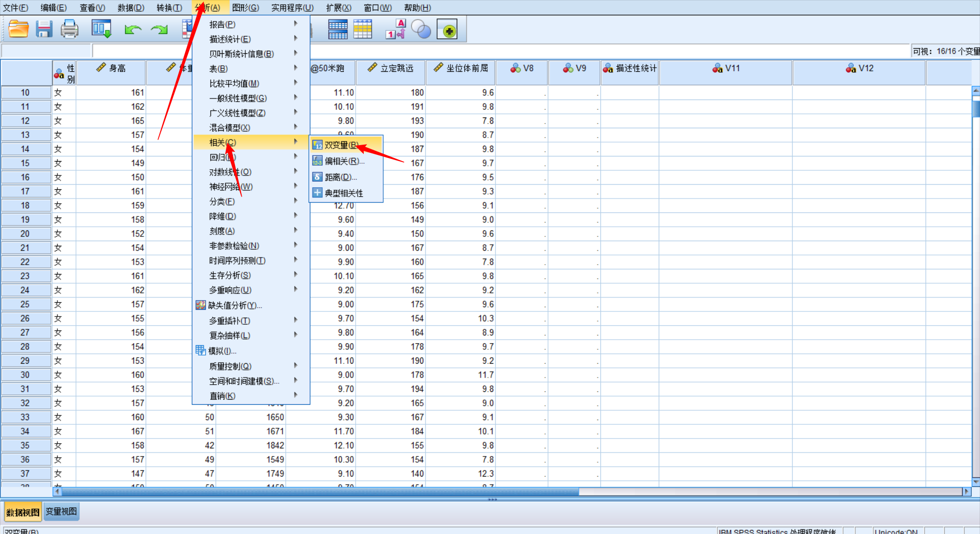980x534 pixels.
Task: Open the 图形 menu
Action: click(246, 7)
